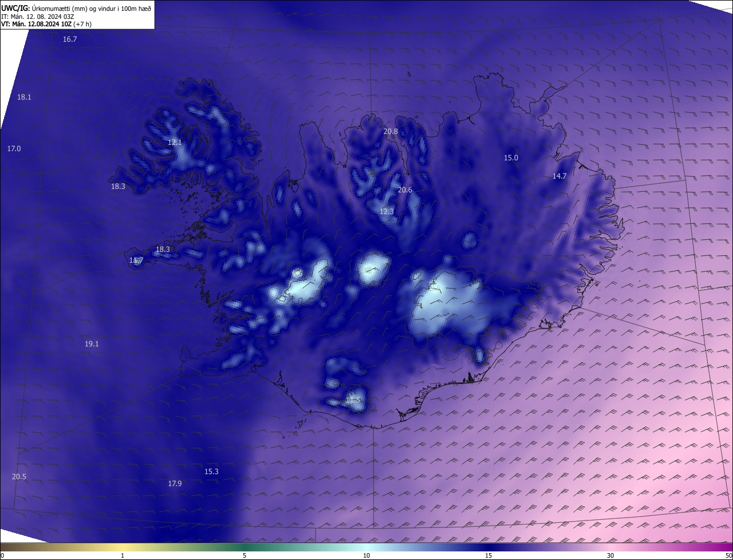
Task: Click the colour scale tick label 1
Action: [x=123, y=556]
